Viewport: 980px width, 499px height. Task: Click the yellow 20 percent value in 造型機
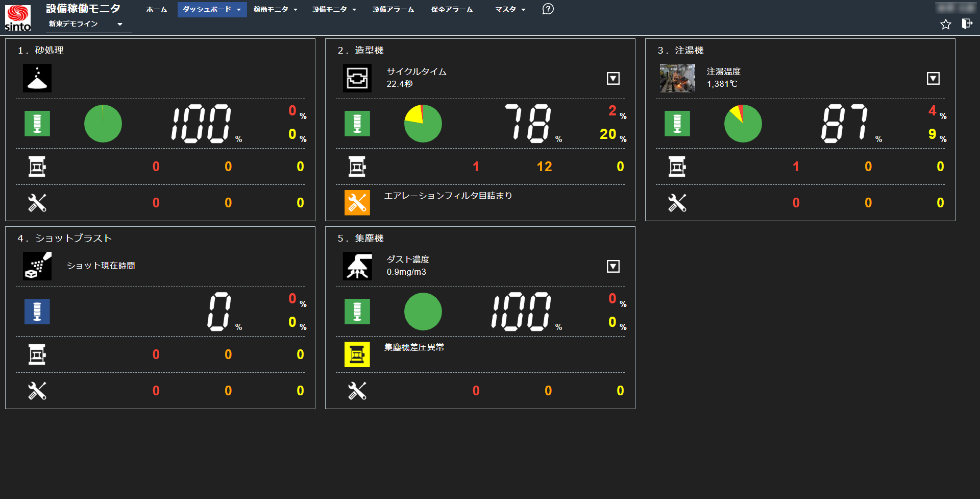pos(608,134)
